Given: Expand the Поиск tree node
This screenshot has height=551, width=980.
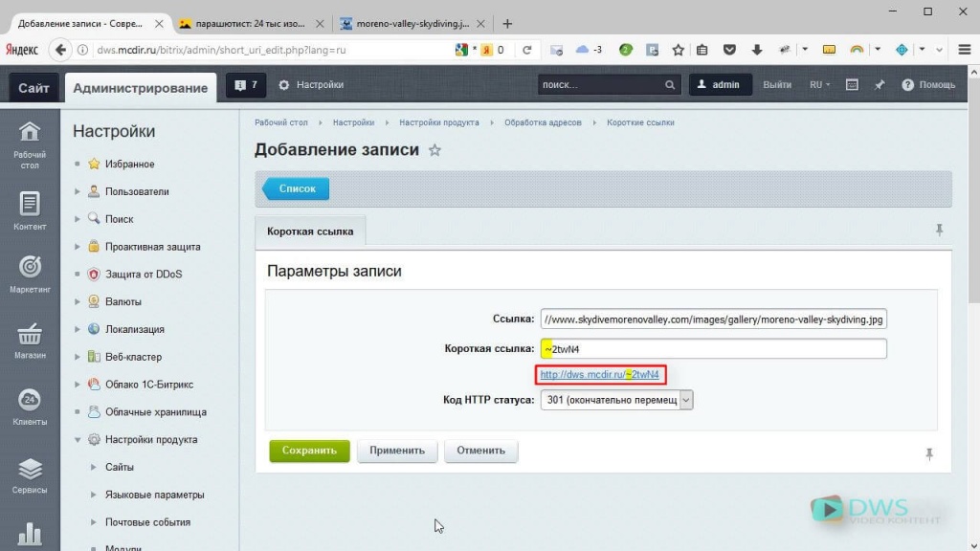Looking at the screenshot, I should point(78,219).
